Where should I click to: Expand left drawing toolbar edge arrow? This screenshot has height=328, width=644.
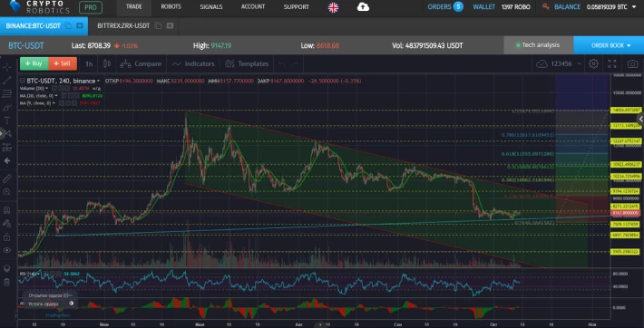coord(1,132)
